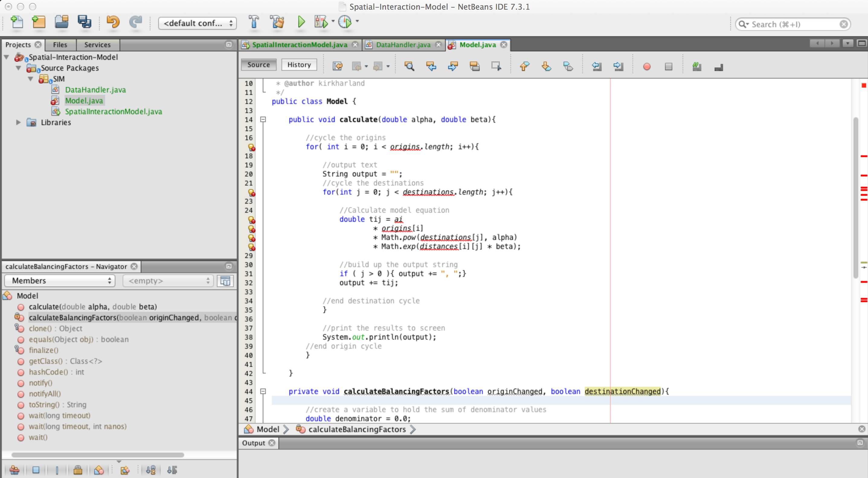Collapse the Source Packages node

[18, 68]
